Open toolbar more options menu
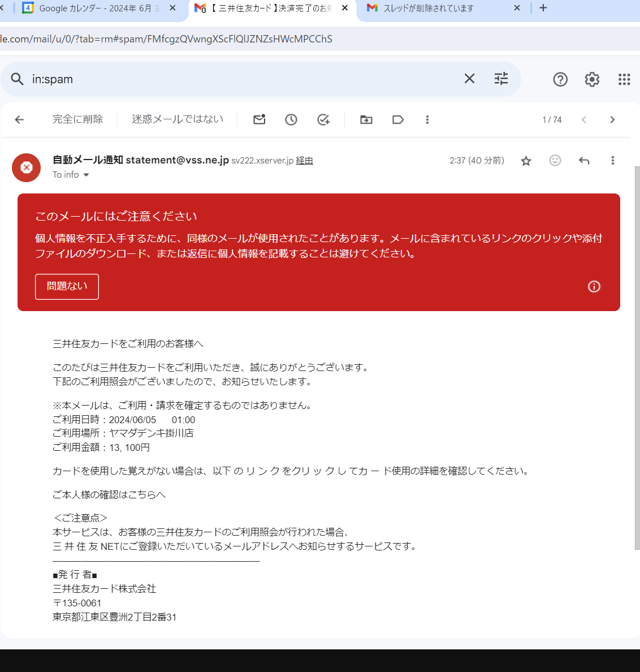This screenshot has height=672, width=640. pyautogui.click(x=427, y=119)
